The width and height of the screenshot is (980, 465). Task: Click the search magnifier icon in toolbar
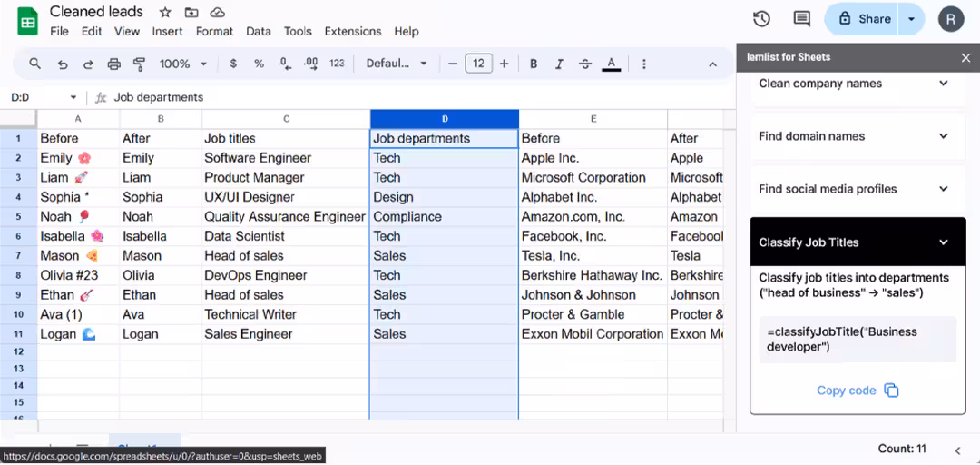pyautogui.click(x=35, y=64)
